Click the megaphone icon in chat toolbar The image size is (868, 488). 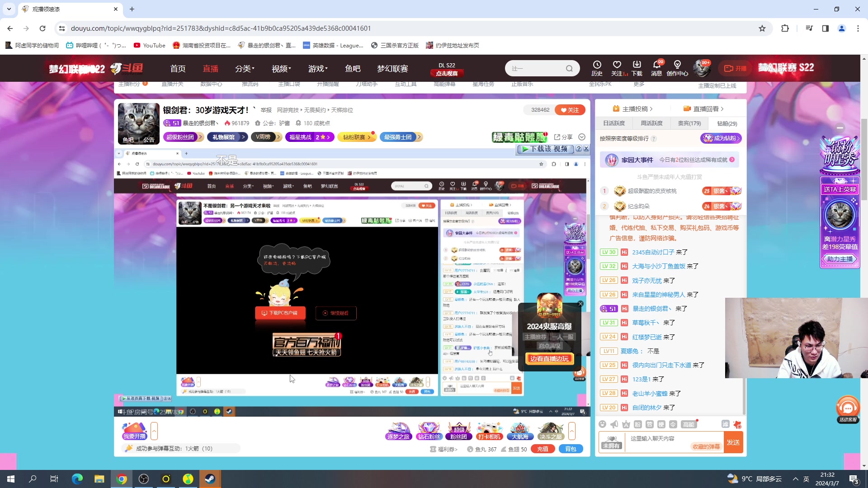point(614,424)
